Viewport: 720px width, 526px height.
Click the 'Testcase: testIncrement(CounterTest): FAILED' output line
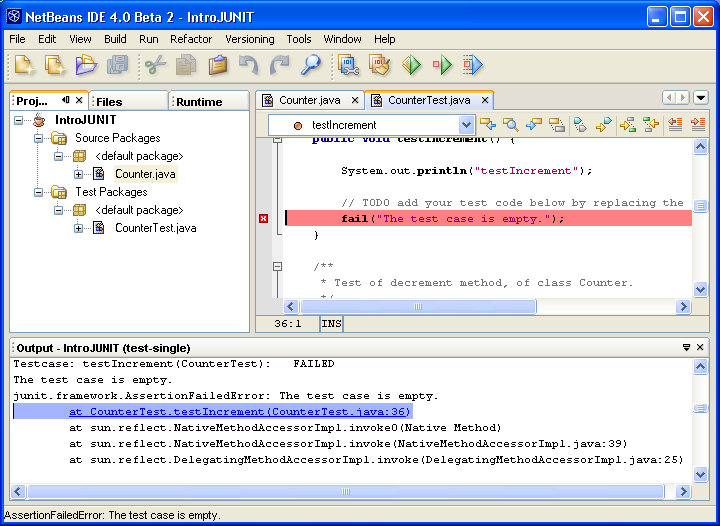pyautogui.click(x=174, y=364)
